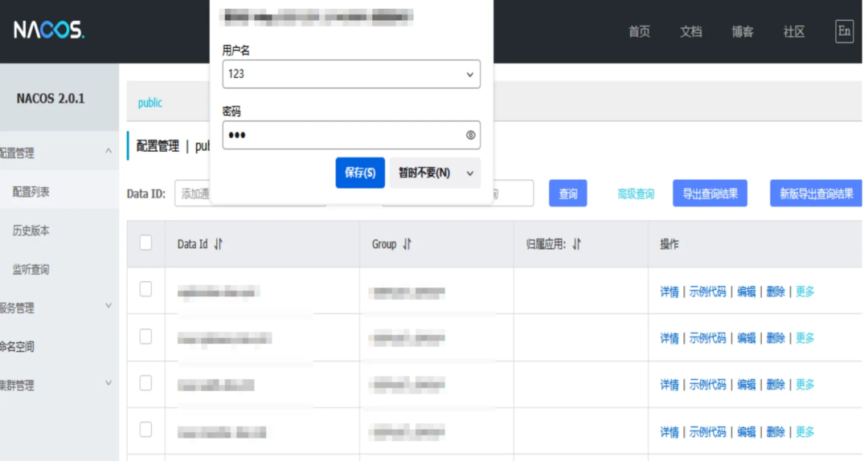Open 文档 in top navigation
The width and height of the screenshot is (868, 461).
pos(690,31)
